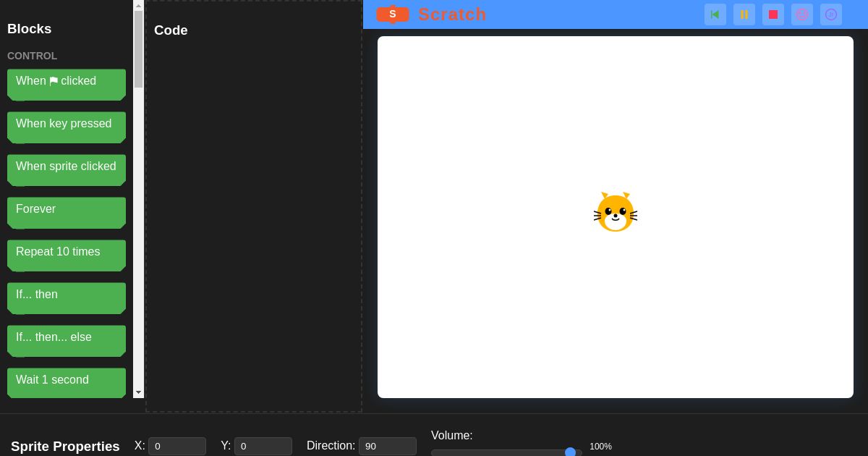Run the project with the green start icon
This screenshot has width=868, height=456.
(x=715, y=14)
